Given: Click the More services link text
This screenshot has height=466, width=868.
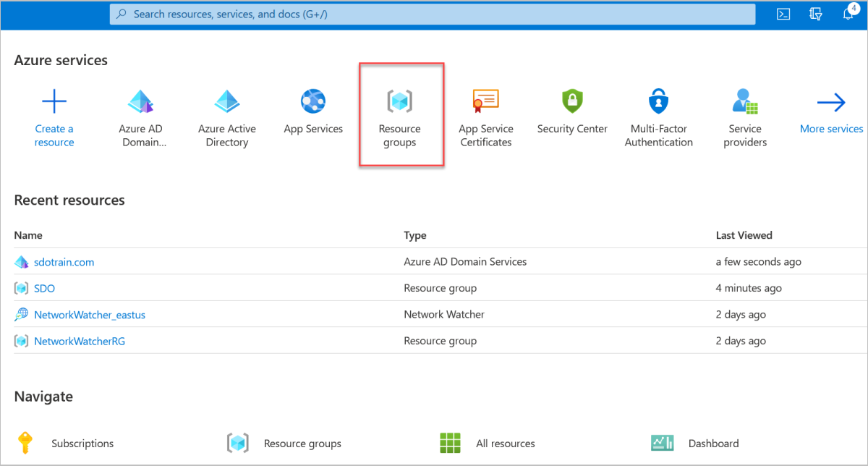Looking at the screenshot, I should pyautogui.click(x=831, y=129).
